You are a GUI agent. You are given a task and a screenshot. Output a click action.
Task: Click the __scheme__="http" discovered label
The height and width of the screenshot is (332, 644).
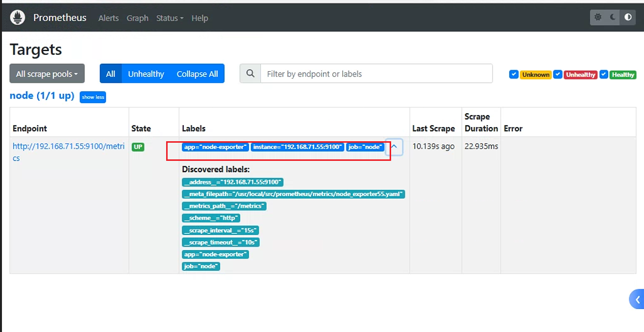click(x=211, y=218)
